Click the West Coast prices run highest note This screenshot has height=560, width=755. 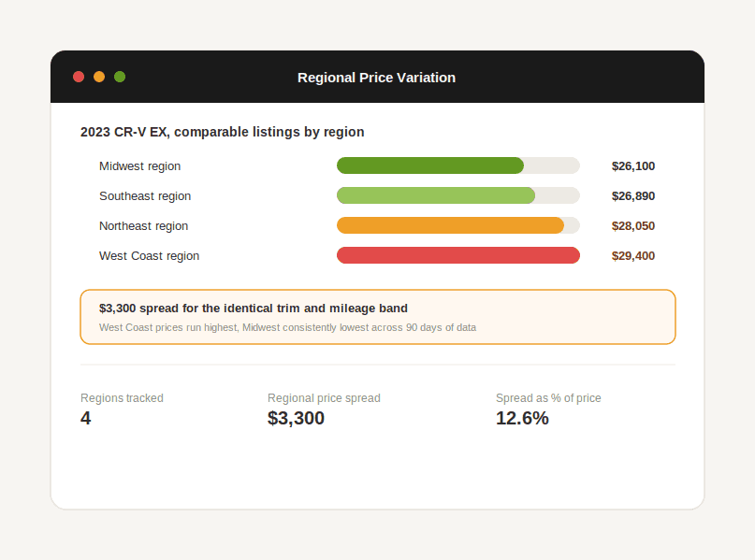coord(287,327)
